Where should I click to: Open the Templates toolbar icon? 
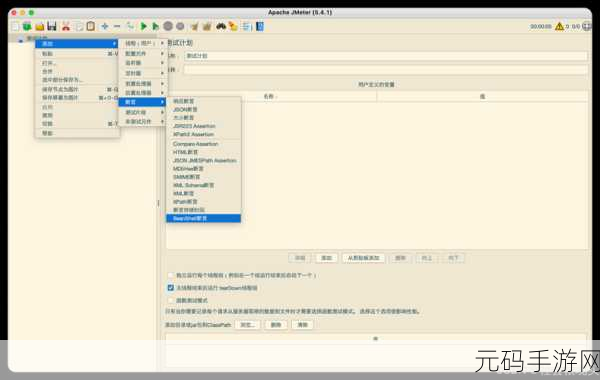[x=27, y=26]
